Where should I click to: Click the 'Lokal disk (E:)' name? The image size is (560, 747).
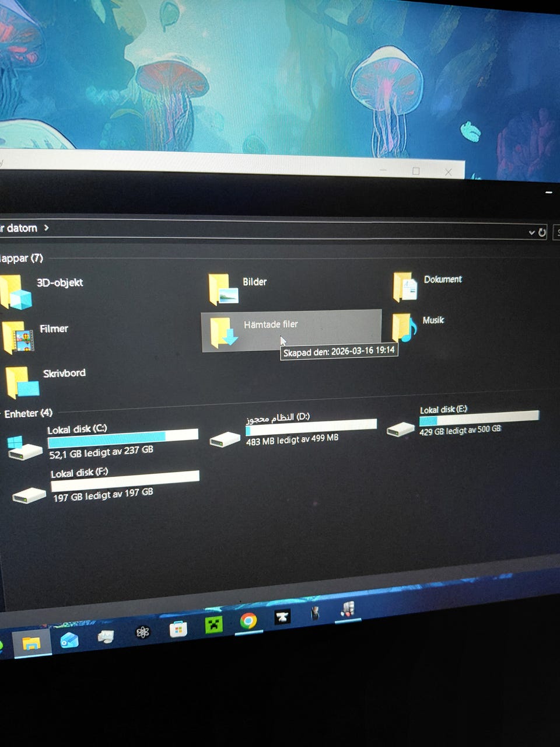click(443, 410)
